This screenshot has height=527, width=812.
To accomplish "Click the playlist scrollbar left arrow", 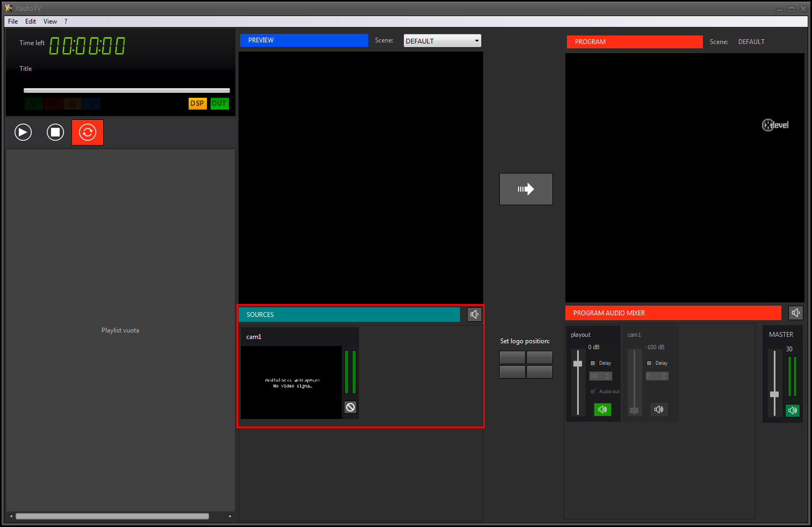I will click(x=11, y=516).
